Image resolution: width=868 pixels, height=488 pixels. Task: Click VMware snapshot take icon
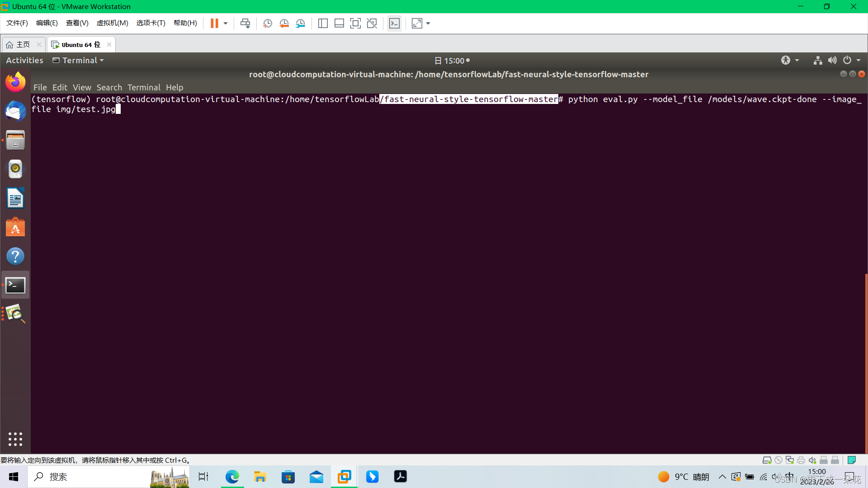click(x=268, y=23)
